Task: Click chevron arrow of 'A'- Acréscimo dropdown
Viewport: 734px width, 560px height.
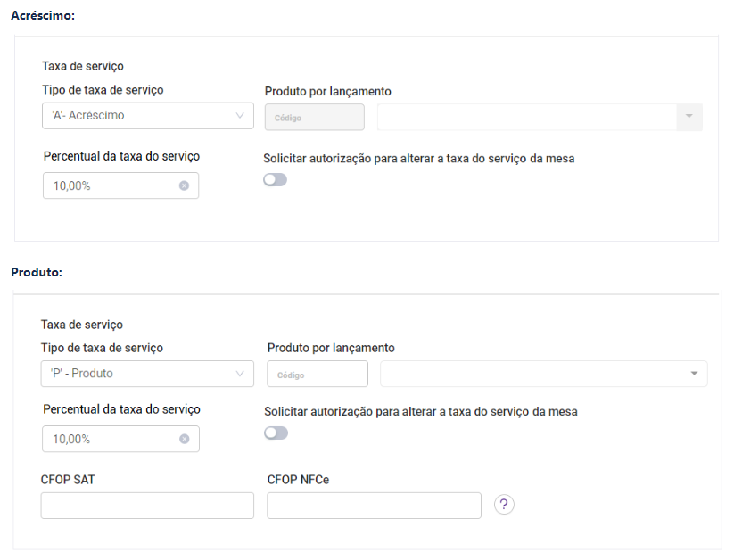Action: [x=240, y=116]
